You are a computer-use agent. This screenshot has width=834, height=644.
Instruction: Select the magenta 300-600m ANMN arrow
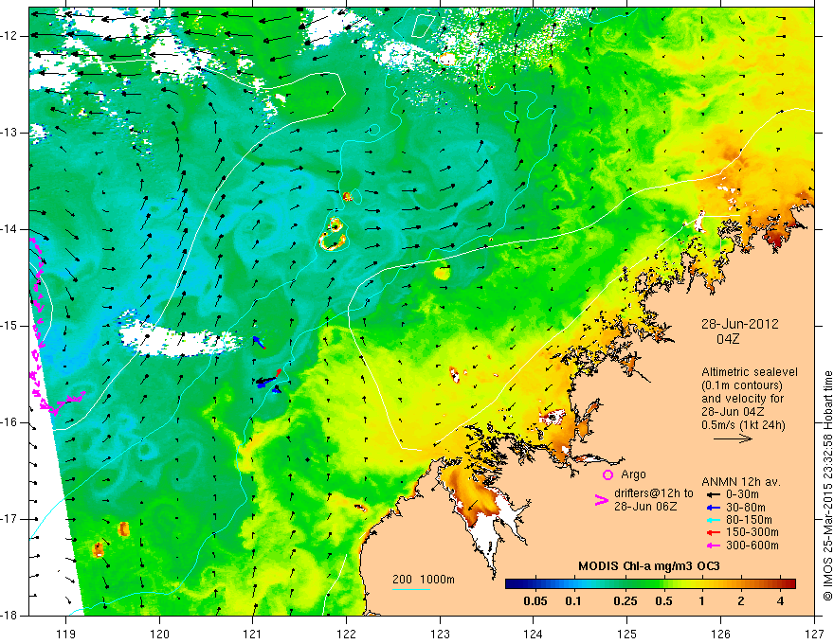click(714, 546)
